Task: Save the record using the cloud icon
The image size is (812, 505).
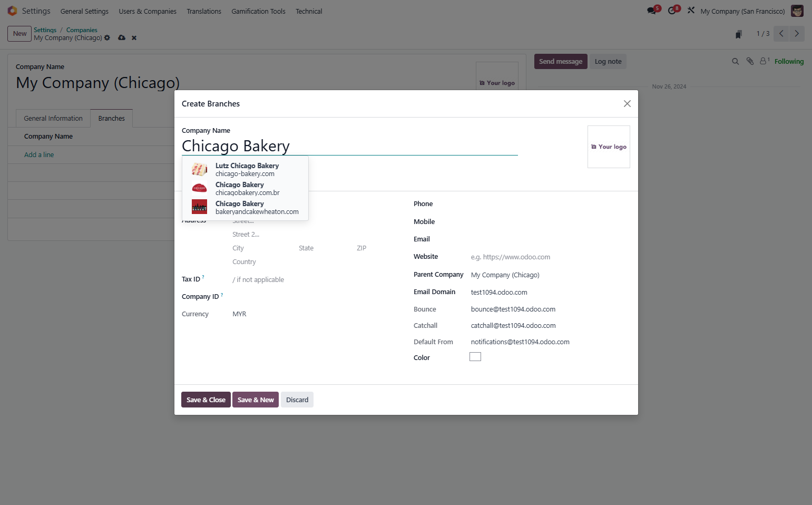Action: coord(122,38)
